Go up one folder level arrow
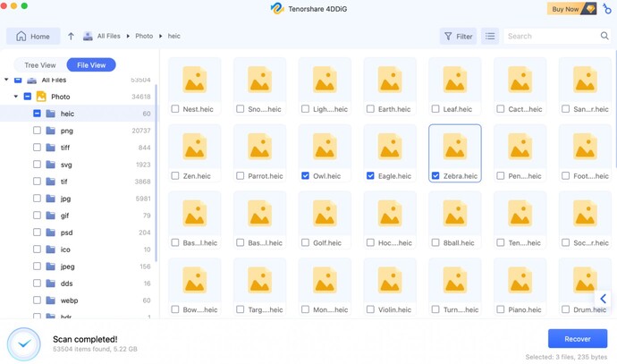This screenshot has height=364, width=617. [x=71, y=36]
